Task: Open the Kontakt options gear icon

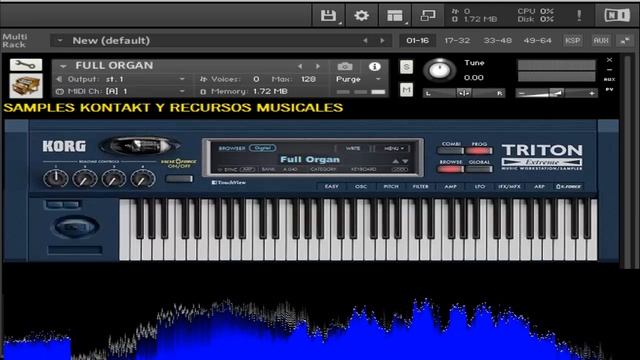Action: point(361,16)
